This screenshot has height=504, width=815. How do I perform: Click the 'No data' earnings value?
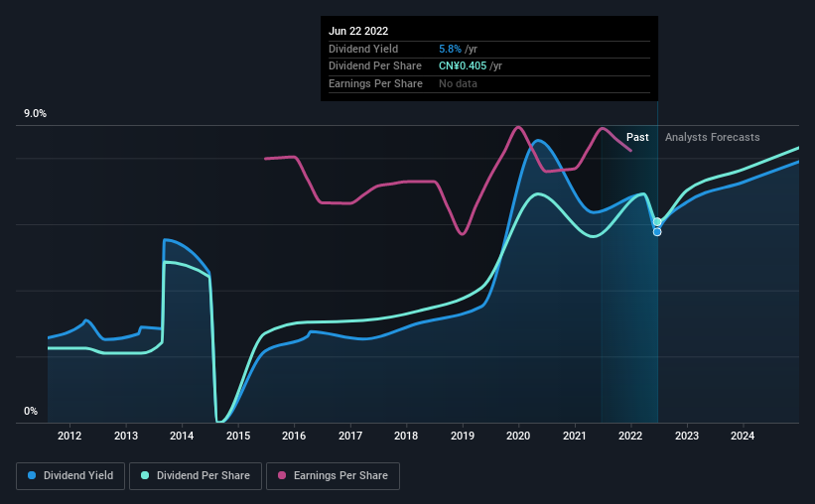[458, 83]
